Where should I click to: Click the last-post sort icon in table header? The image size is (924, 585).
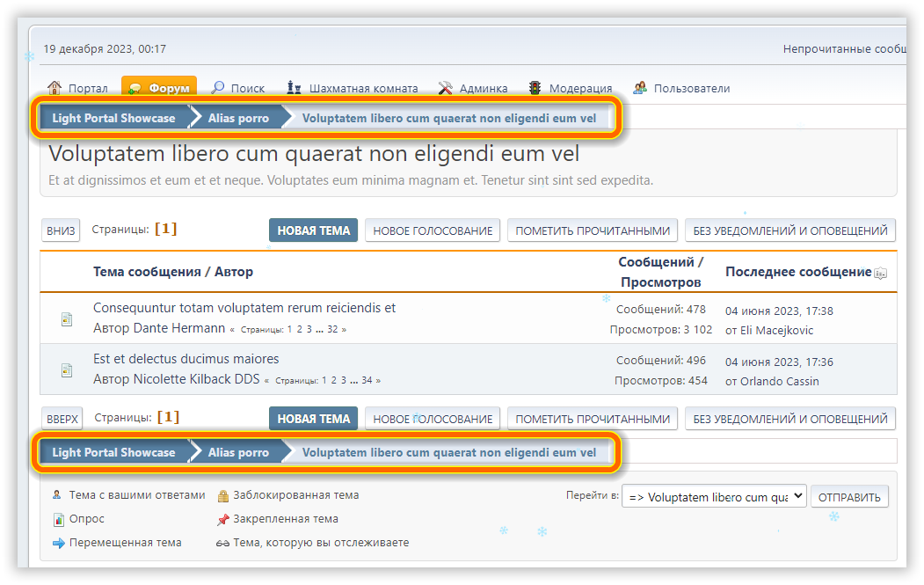point(880,274)
